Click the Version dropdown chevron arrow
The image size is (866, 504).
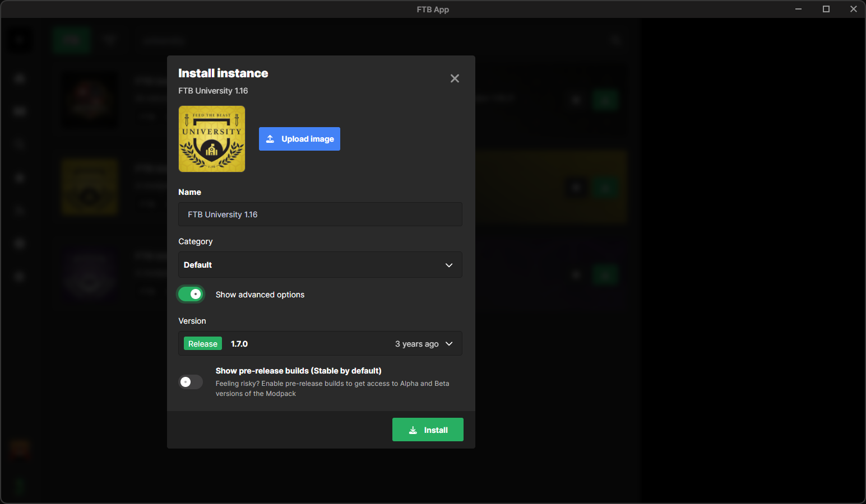pos(449,344)
